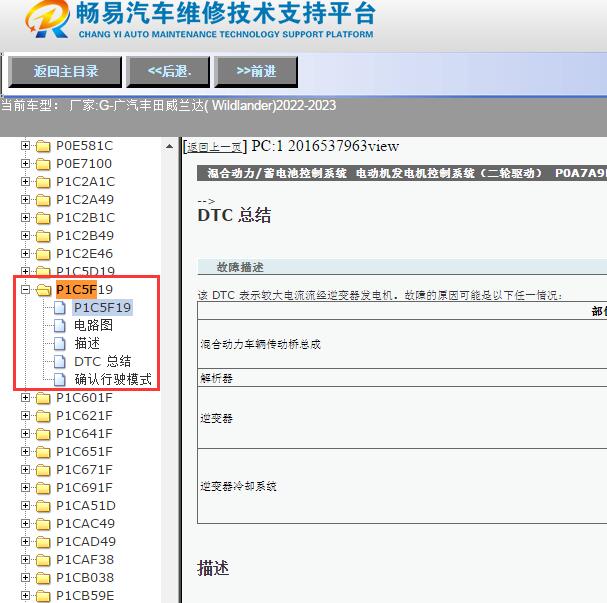Open the 电路图 tree item
607x603 pixels.
[93, 325]
